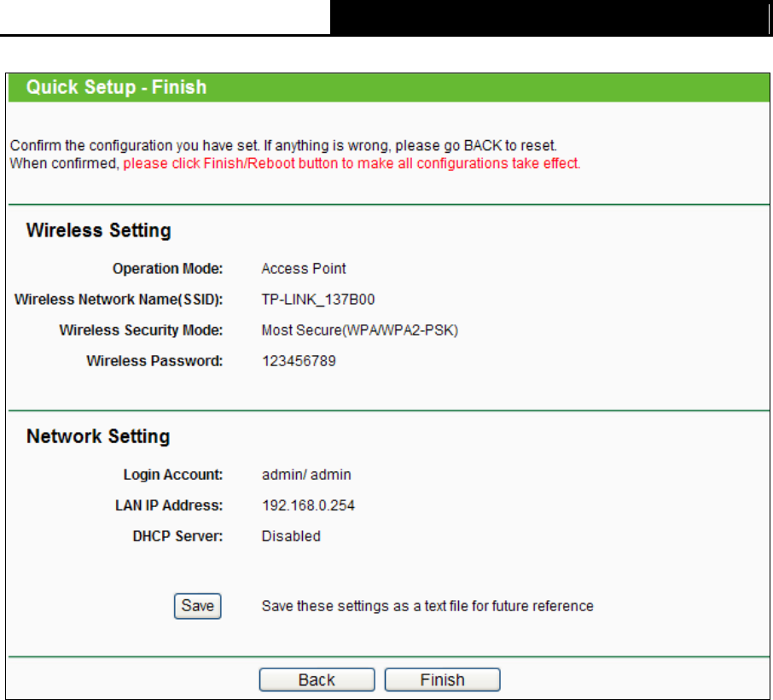Select Most Secure(WPA/WPA2-PSK) text
The width and height of the screenshot is (773, 700).
click(x=360, y=330)
